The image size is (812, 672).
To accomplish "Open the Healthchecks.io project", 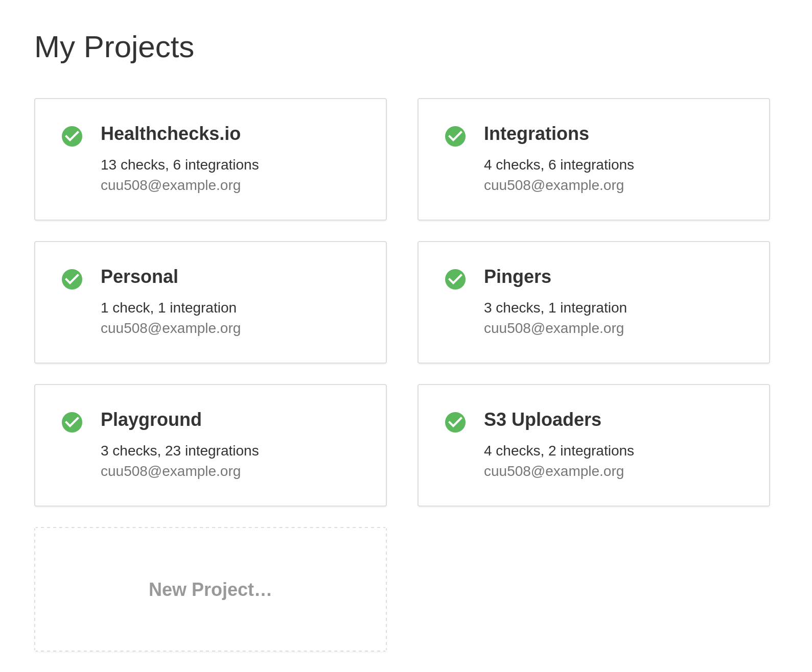I will tap(171, 134).
